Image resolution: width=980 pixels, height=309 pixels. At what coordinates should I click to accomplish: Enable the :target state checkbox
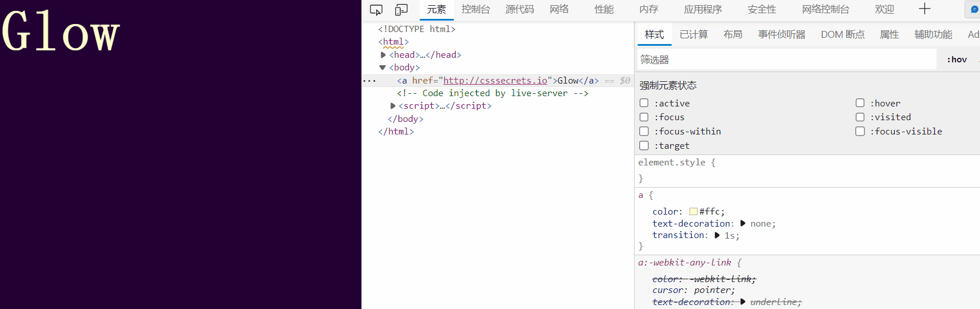[644, 145]
